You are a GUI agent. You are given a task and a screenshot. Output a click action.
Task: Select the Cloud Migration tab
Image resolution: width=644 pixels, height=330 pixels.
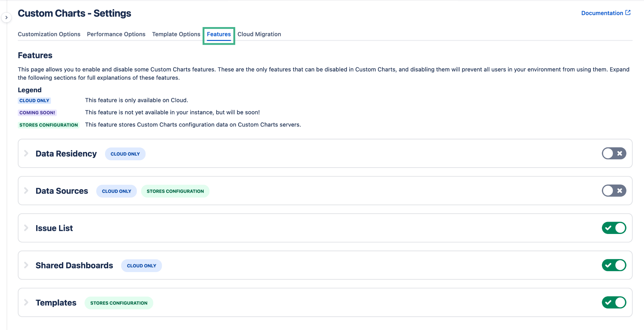point(259,34)
